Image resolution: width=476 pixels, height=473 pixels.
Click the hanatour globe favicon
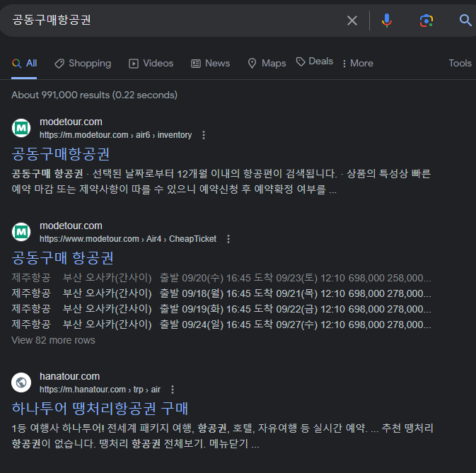(x=21, y=383)
